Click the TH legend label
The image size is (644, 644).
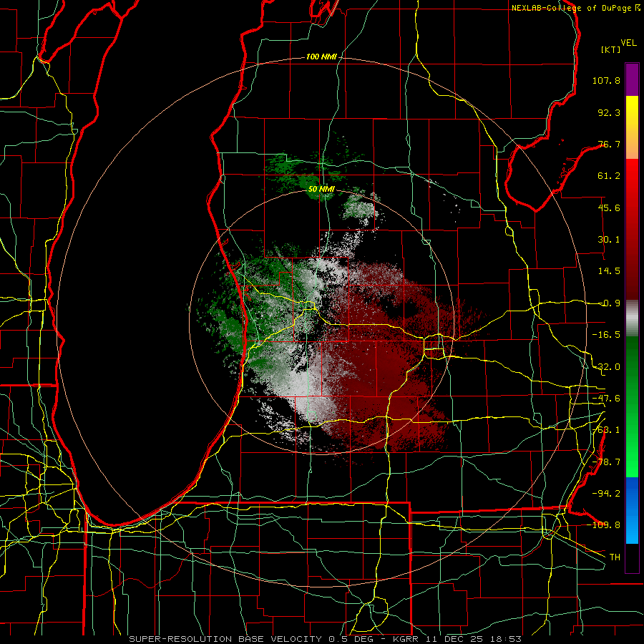click(615, 557)
